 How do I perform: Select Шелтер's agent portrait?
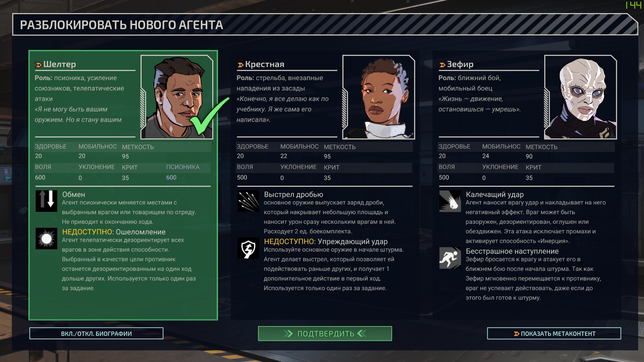pyautogui.click(x=177, y=97)
